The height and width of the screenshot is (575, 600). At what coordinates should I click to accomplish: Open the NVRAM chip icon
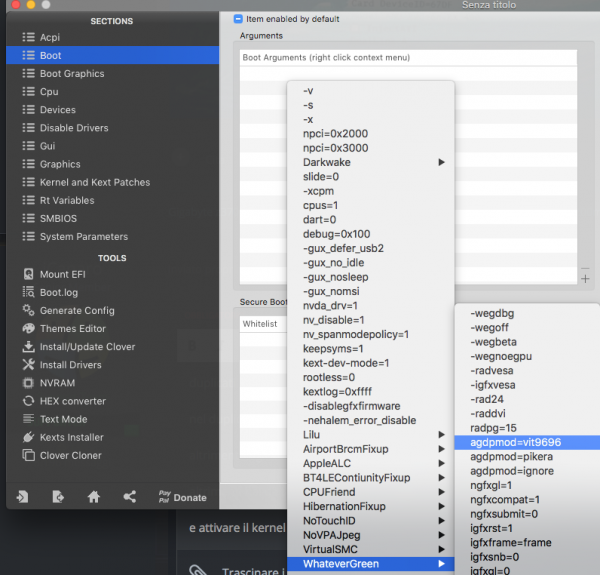tap(28, 383)
